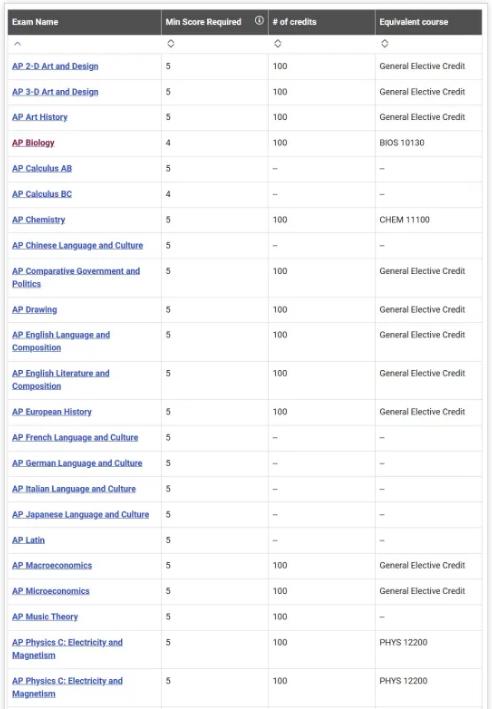
Task: Toggle sort icon under Min Score Required
Action: click(171, 44)
